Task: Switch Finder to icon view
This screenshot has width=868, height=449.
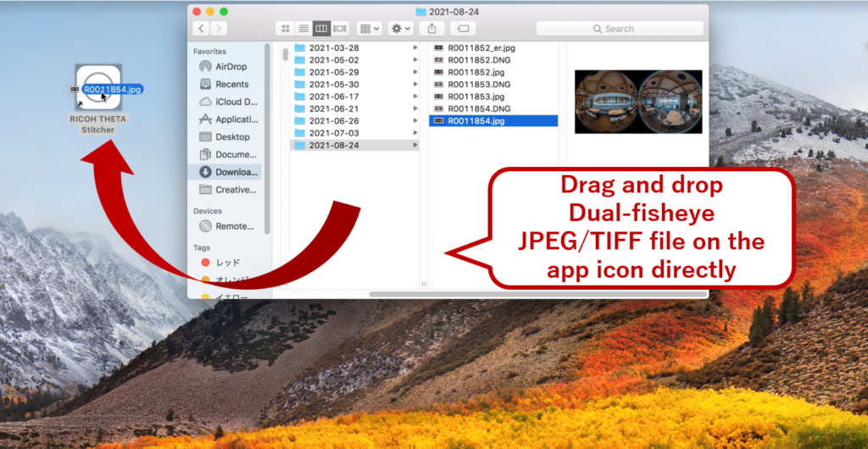Action: [285, 28]
